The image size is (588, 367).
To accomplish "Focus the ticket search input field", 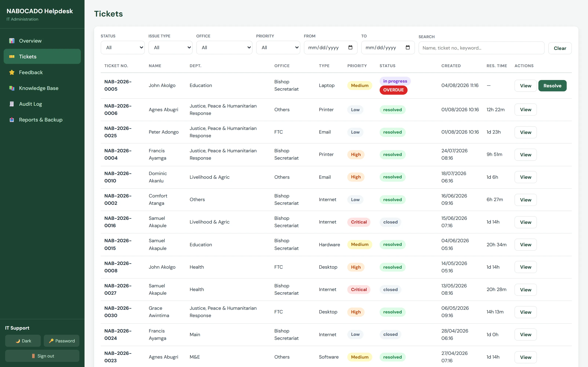I will pos(481,48).
